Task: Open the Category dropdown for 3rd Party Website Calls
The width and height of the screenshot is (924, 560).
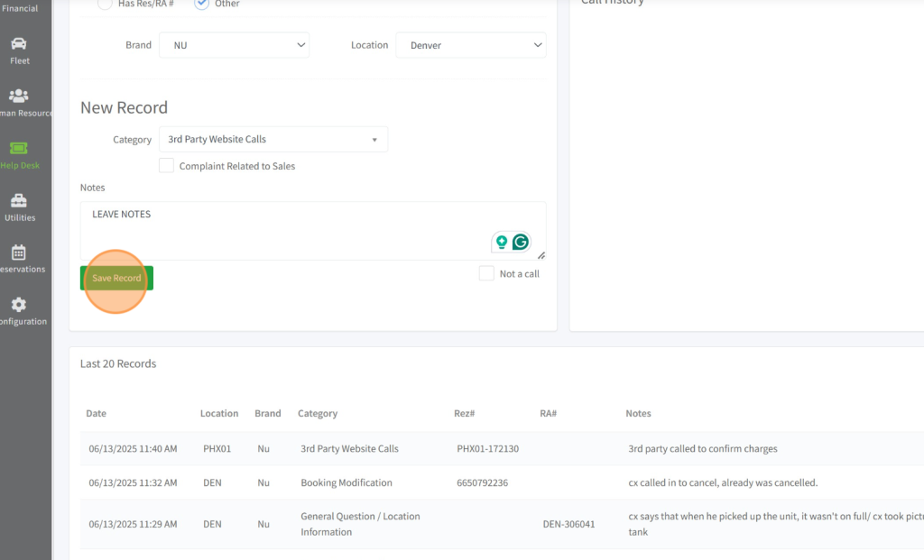Action: coord(273,140)
